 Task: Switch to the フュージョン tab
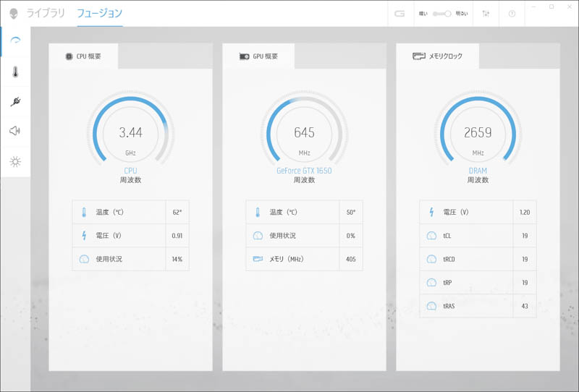pyautogui.click(x=99, y=13)
